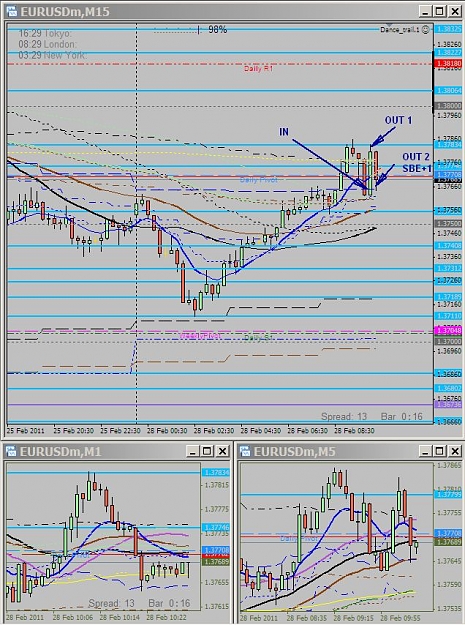Click the 1.37408 price tag on M15 scale
Image resolution: width=465 pixels, height=625 pixels.
click(448, 246)
